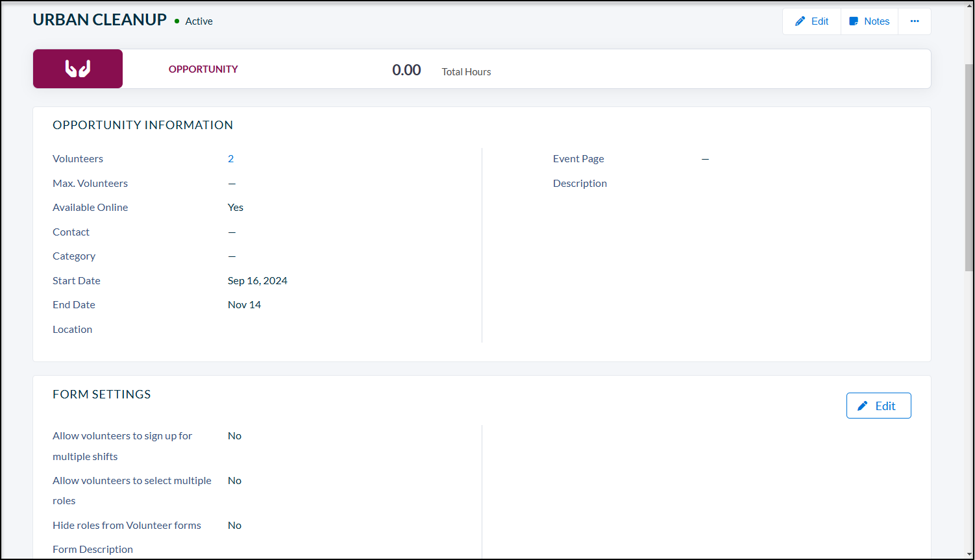
Task: Click the vertical scrollbar thumb
Action: click(969, 167)
